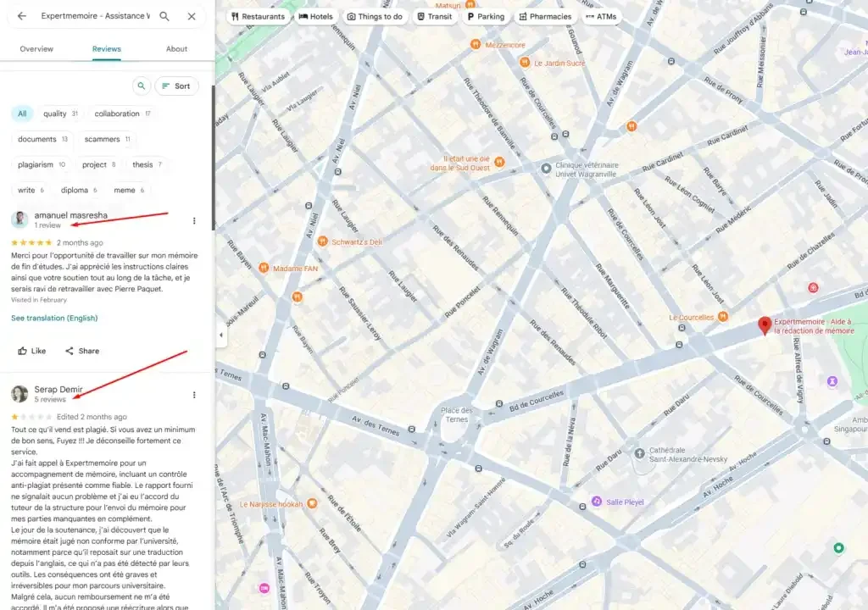The width and height of the screenshot is (868, 610).
Task: Click amanuel masresha's five-star rating
Action: pyautogui.click(x=31, y=242)
